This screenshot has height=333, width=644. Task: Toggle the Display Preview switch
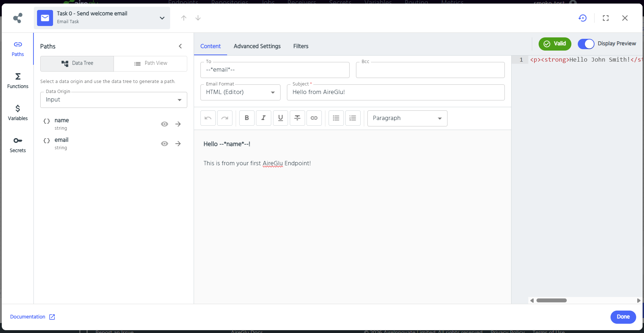[x=586, y=44]
